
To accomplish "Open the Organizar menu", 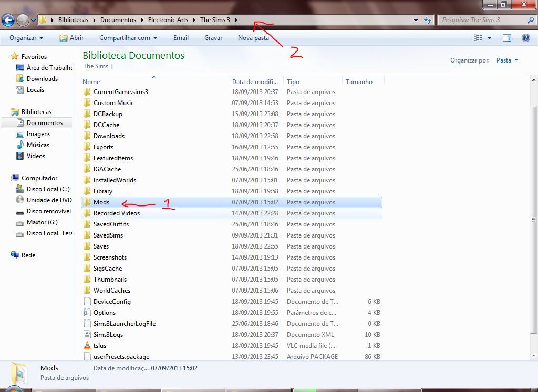I will click(25, 38).
